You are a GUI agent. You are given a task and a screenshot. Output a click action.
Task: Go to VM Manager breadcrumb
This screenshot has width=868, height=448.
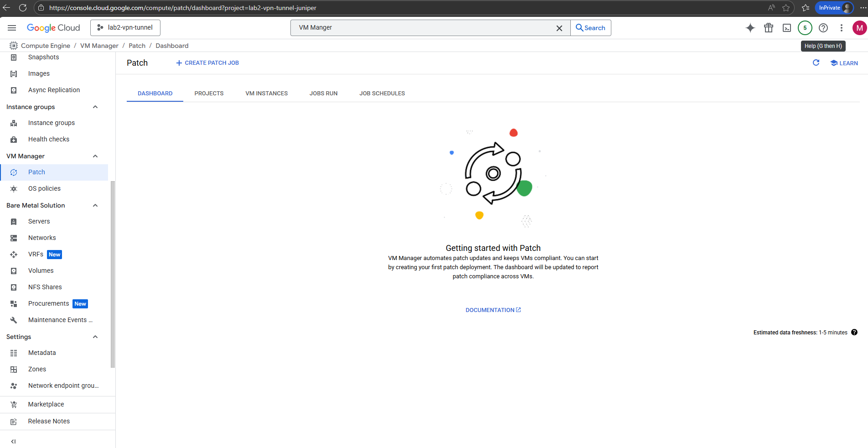pyautogui.click(x=99, y=46)
